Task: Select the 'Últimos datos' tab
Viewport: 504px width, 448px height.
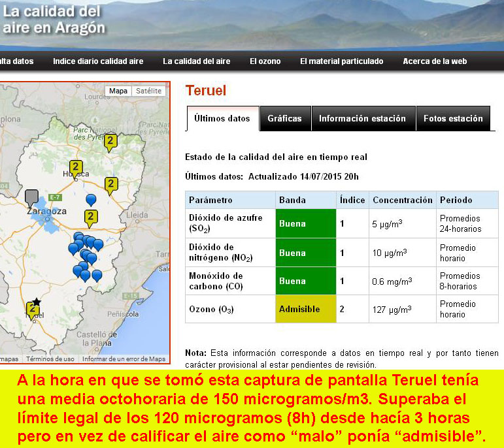Action: tap(222, 118)
